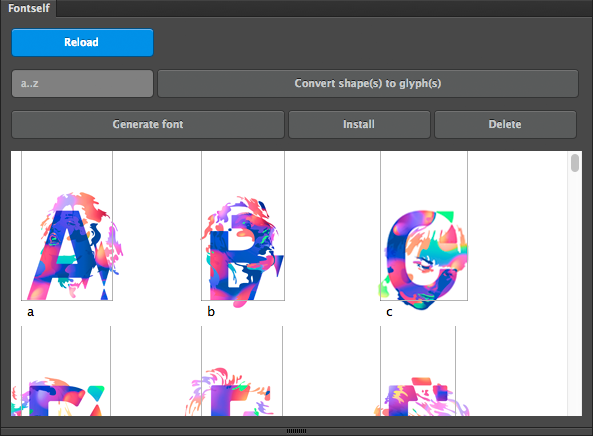
Task: Click Convert shape(s) to glyph(s)
Action: [x=368, y=83]
